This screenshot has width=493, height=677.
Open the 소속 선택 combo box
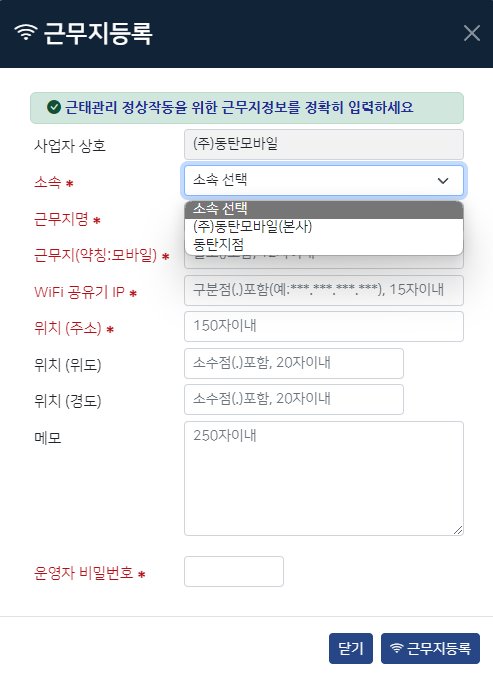[x=324, y=180]
